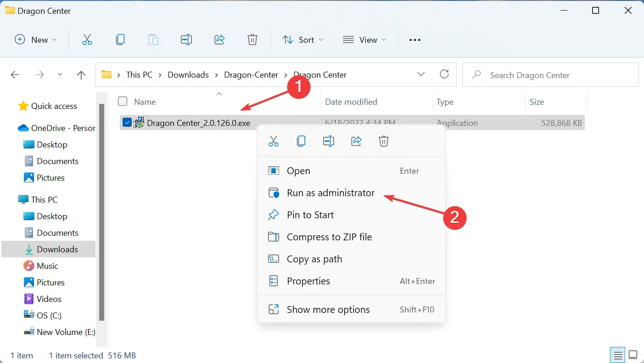This screenshot has width=644, height=363.
Task: Click Dragon-Center in the address breadcrumb
Action: click(x=251, y=75)
